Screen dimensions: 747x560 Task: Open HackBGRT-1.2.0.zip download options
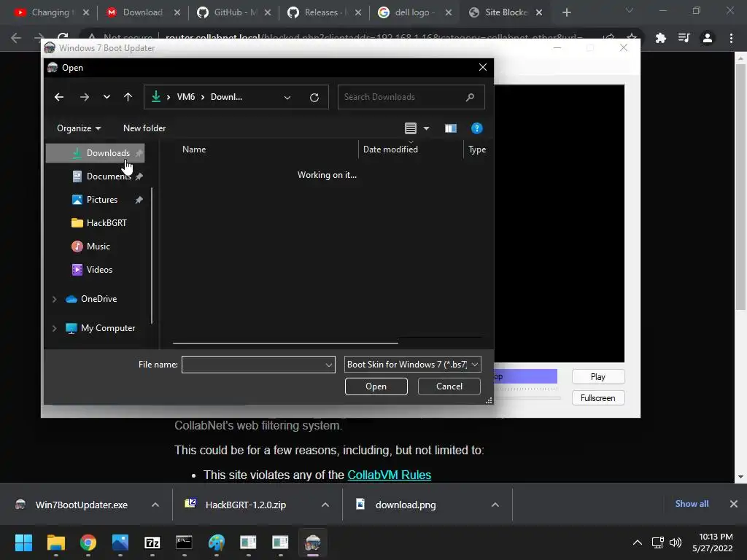(325, 505)
